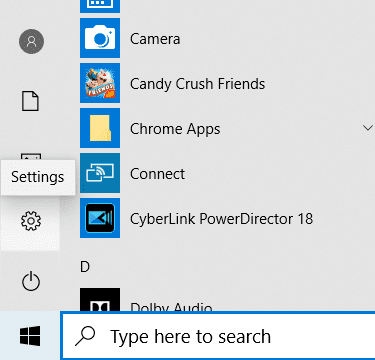Click the CyberLink PowerDirector 18 label
This screenshot has height=360, width=375.
click(221, 219)
